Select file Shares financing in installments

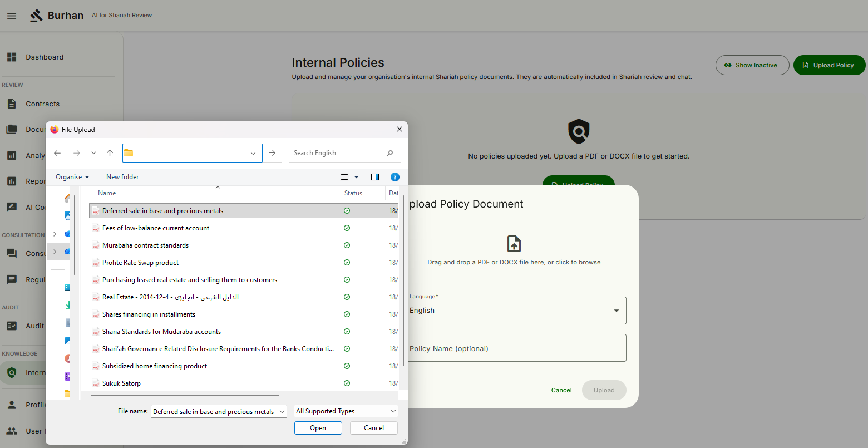pos(243,314)
